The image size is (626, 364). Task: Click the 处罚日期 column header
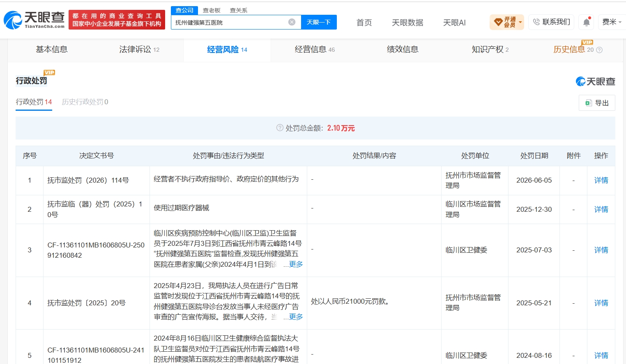[534, 156]
